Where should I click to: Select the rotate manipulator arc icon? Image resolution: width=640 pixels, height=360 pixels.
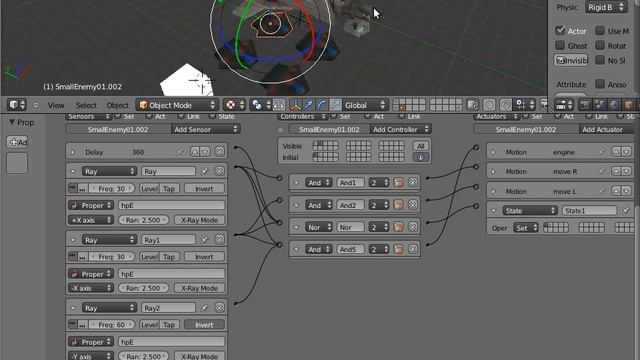pos(322,105)
